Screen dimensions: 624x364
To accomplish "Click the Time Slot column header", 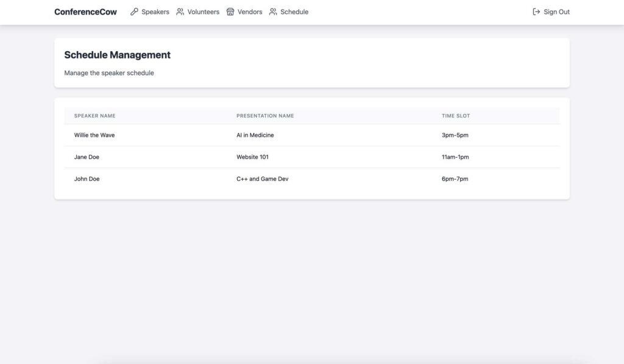I will pyautogui.click(x=456, y=116).
